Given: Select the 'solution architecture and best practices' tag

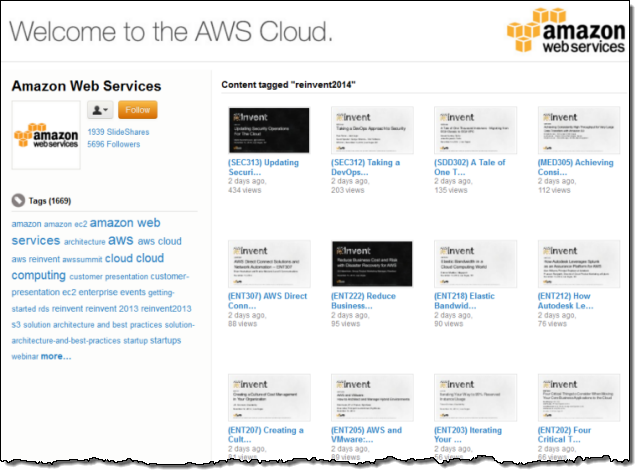Looking at the screenshot, I should 92,325.
